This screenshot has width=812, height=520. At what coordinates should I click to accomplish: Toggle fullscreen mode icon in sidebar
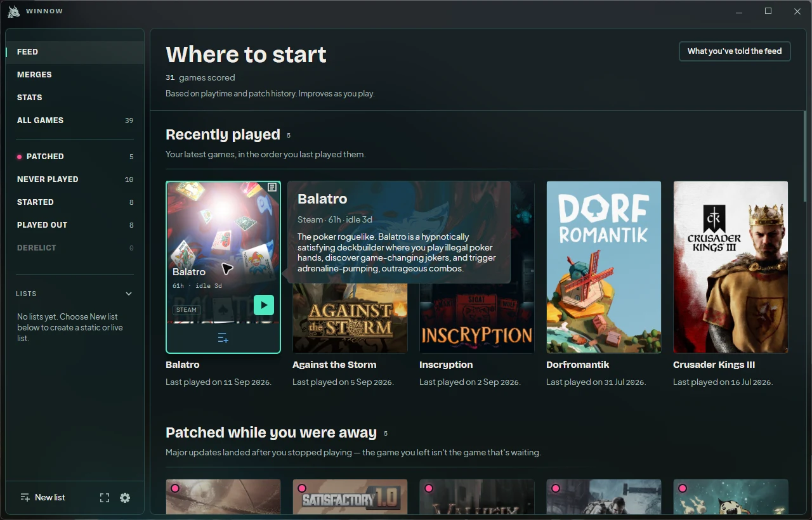coord(105,498)
